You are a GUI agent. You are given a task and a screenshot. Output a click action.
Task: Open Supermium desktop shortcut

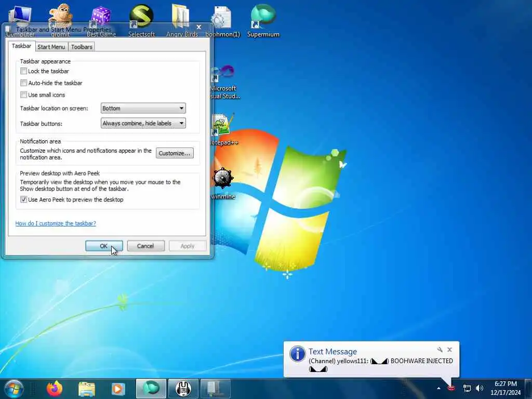click(x=263, y=21)
